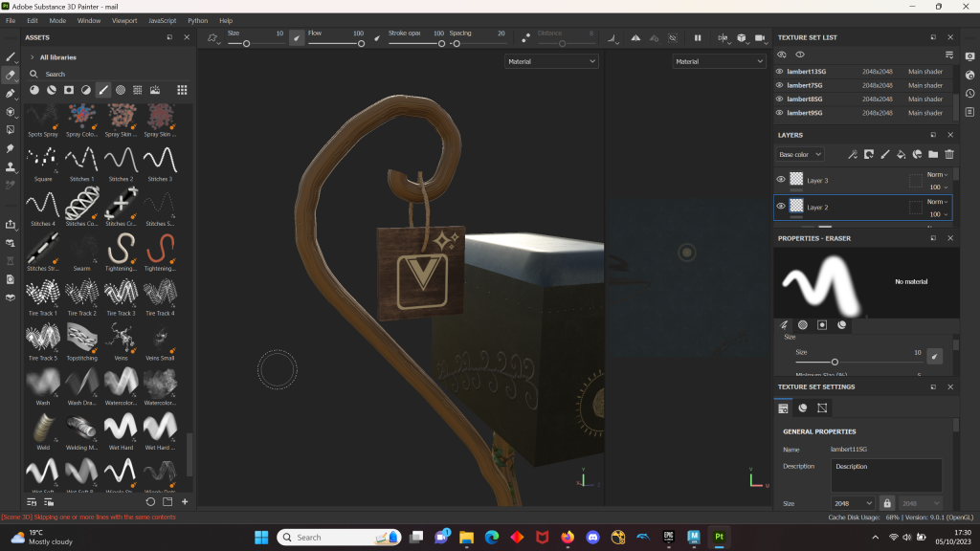Open Shader settings from right dock

[970, 75]
